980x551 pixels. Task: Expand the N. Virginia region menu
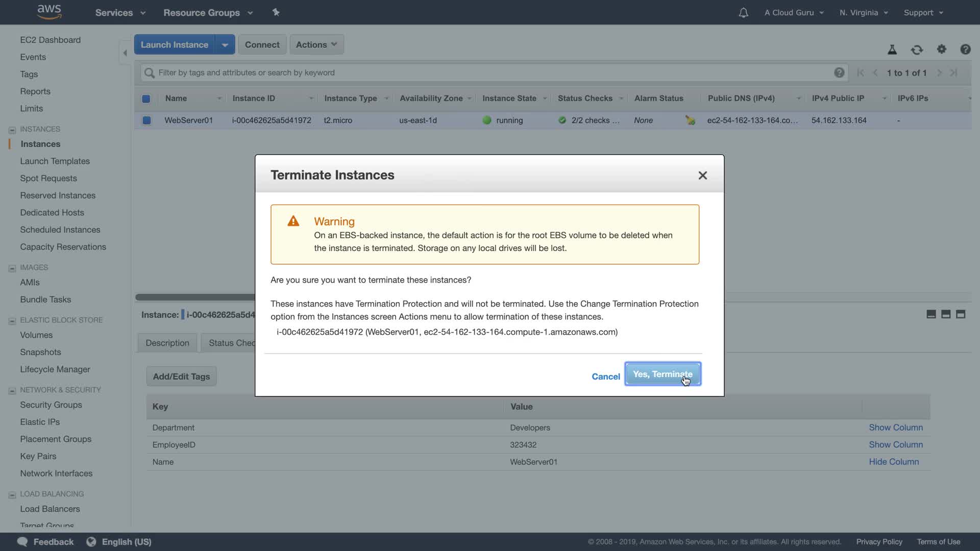[x=864, y=13]
